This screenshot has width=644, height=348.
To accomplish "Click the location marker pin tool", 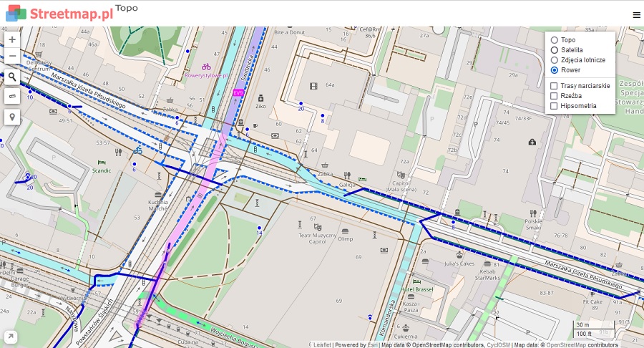I will (x=12, y=117).
